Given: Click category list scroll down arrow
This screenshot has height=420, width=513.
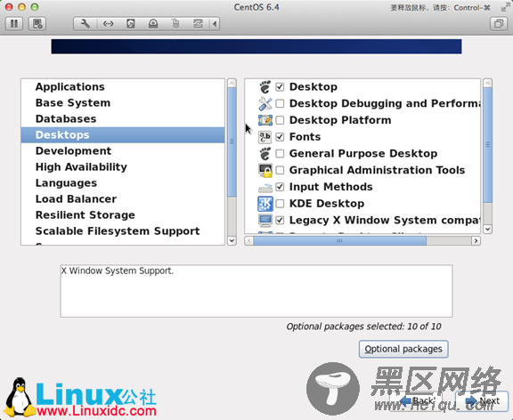Looking at the screenshot, I should point(232,240).
